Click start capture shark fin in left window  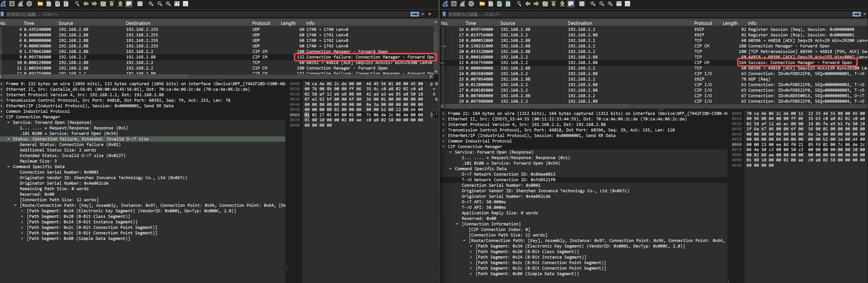3,4
